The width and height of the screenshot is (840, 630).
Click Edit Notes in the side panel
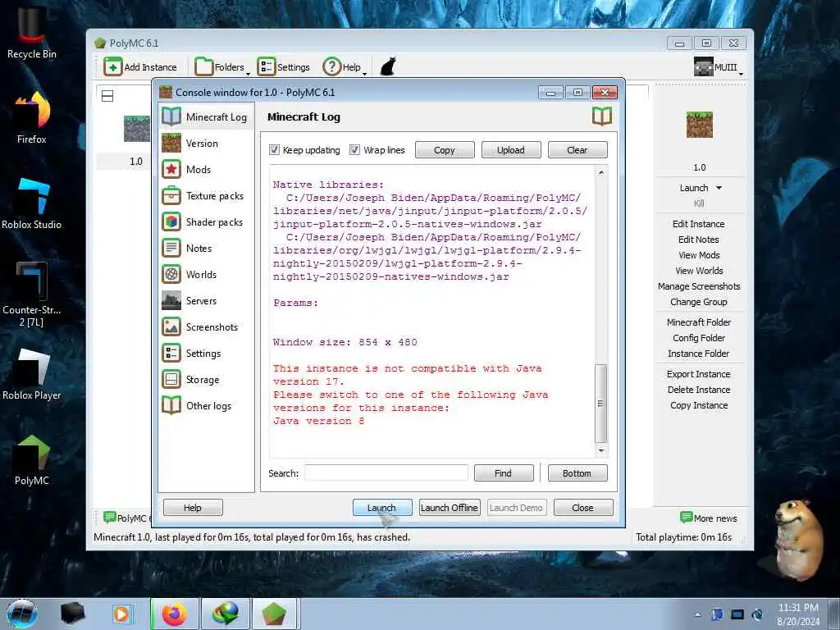699,240
